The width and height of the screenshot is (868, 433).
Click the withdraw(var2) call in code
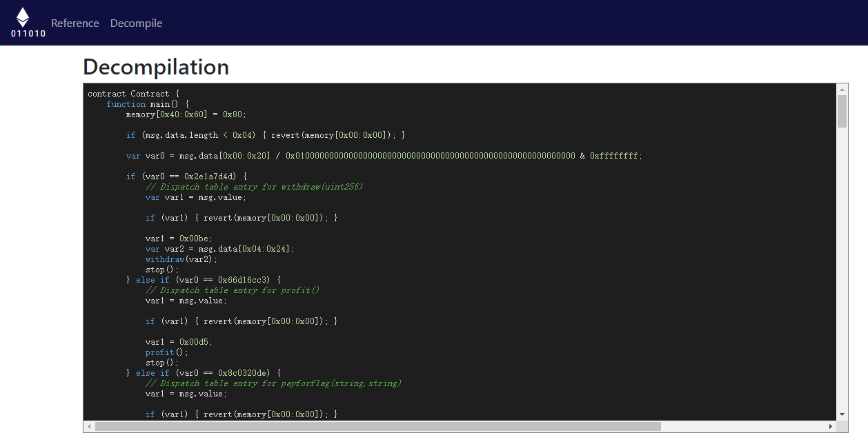181,259
